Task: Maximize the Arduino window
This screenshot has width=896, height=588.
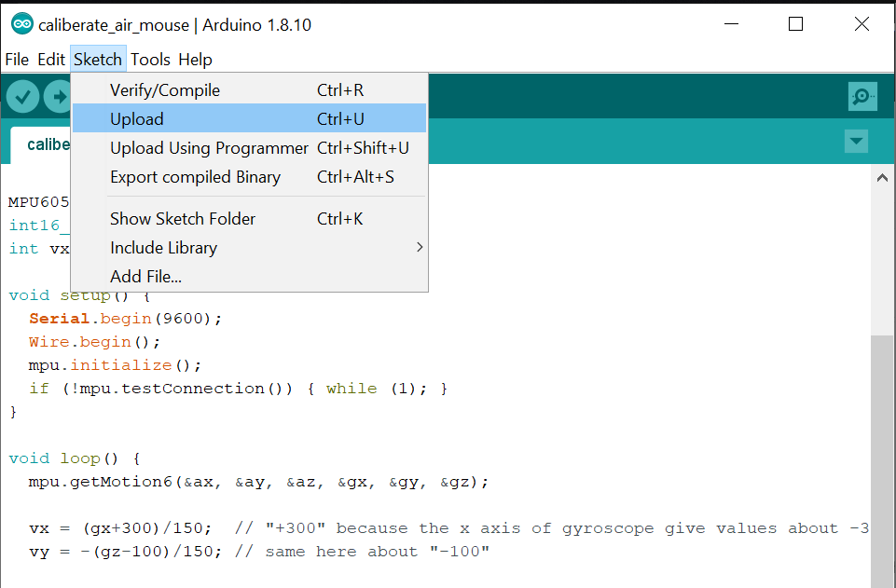Action: 795,24
